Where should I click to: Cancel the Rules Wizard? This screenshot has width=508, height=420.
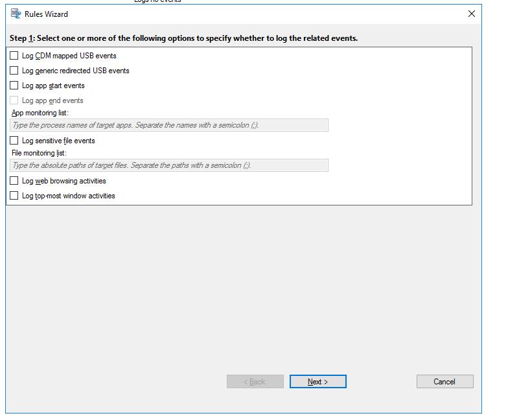(444, 382)
